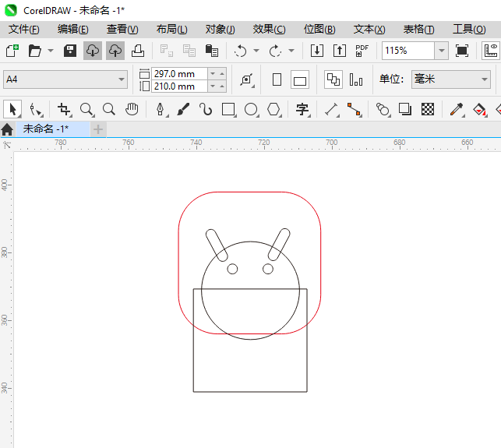Image resolution: width=501 pixels, height=448 pixels.
Task: Save the document with floppy icon
Action: [70, 51]
